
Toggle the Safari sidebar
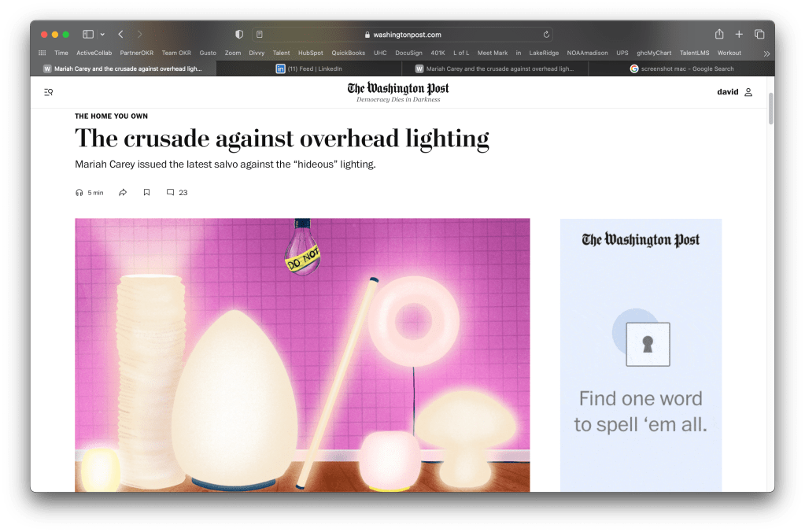(x=88, y=35)
